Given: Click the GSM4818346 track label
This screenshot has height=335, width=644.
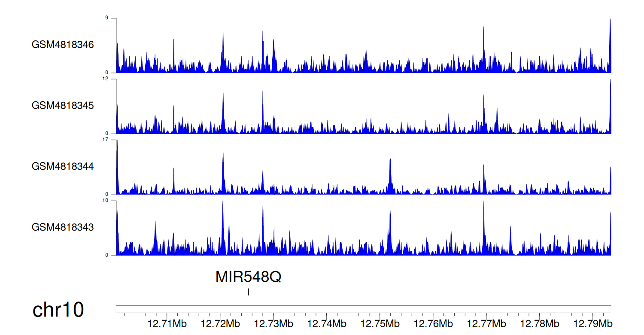Looking at the screenshot, I should (63, 45).
